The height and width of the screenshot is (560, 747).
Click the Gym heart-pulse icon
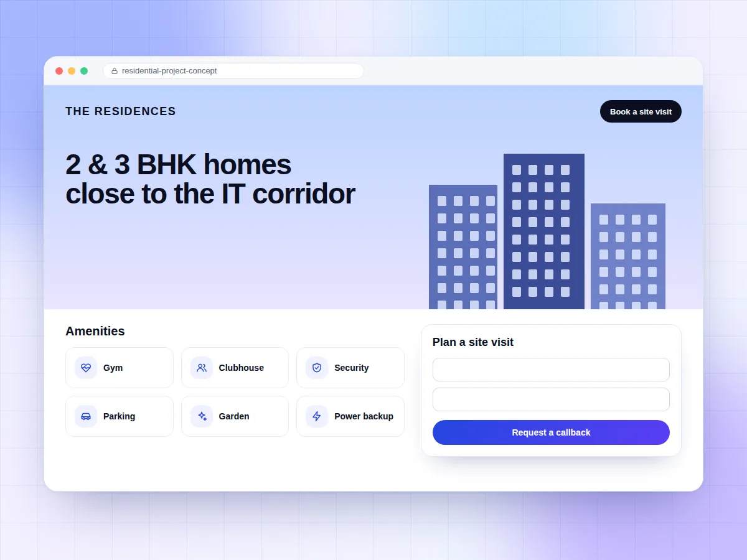pos(86,368)
